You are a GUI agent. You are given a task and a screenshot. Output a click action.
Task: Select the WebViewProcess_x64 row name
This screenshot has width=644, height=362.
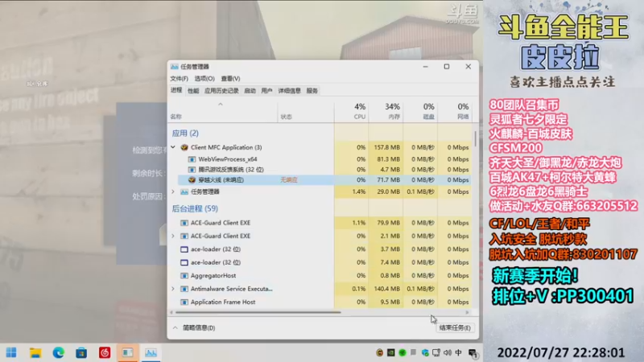point(228,159)
